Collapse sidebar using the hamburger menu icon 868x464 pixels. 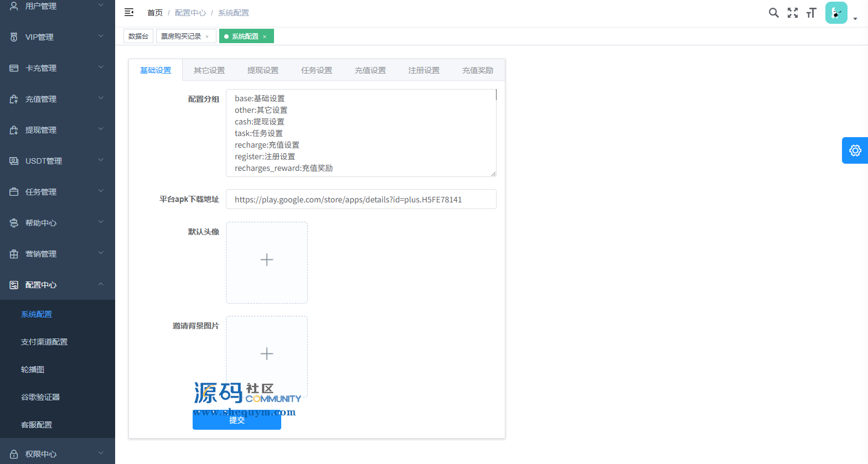point(129,12)
